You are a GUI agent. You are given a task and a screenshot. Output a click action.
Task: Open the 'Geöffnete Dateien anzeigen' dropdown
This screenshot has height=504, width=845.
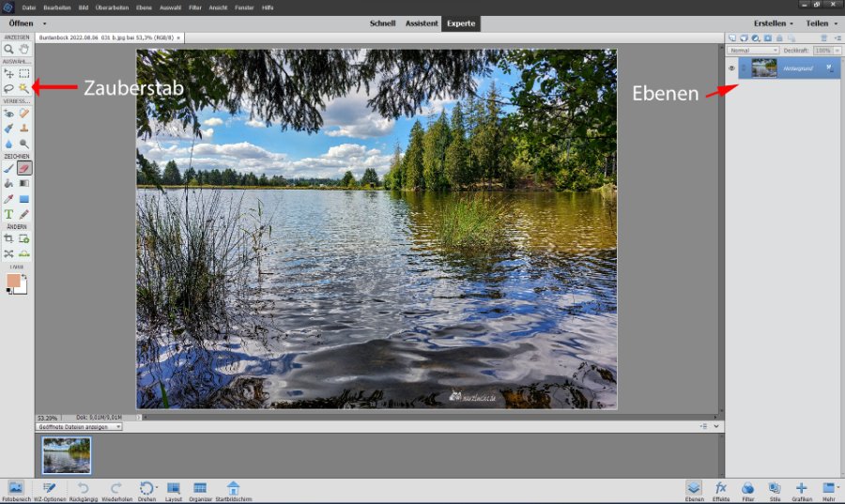[x=79, y=426]
